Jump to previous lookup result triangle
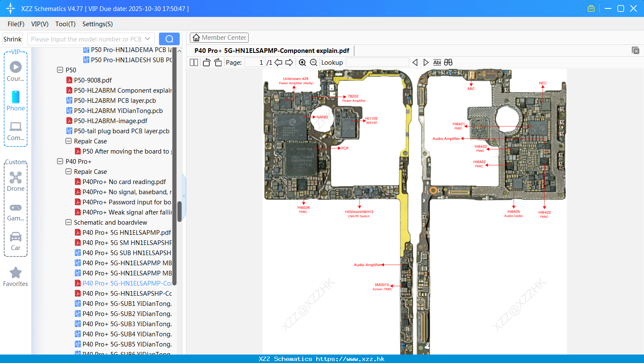 [x=415, y=63]
